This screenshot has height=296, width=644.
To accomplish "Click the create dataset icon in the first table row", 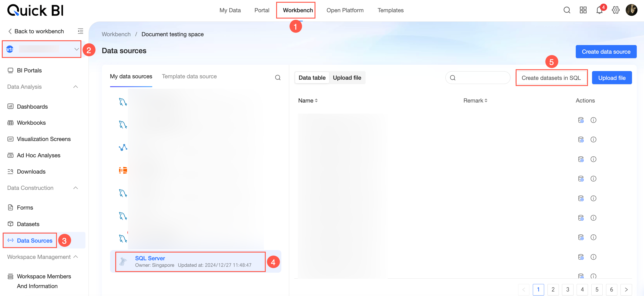I will (x=581, y=120).
